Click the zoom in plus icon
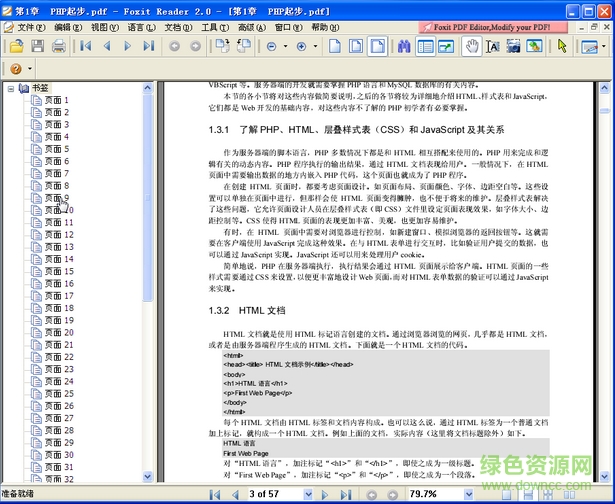 [301, 46]
